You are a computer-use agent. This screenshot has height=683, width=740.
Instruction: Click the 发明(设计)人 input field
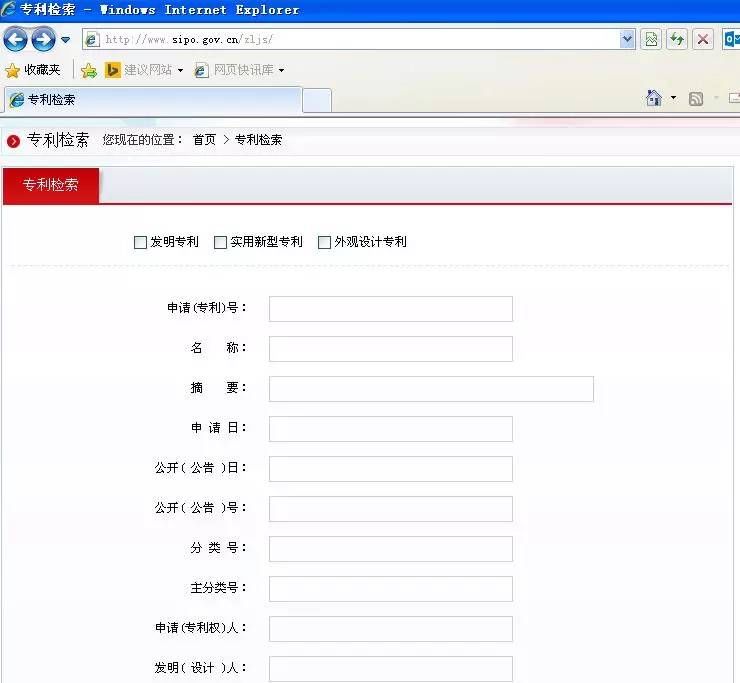[x=391, y=669]
